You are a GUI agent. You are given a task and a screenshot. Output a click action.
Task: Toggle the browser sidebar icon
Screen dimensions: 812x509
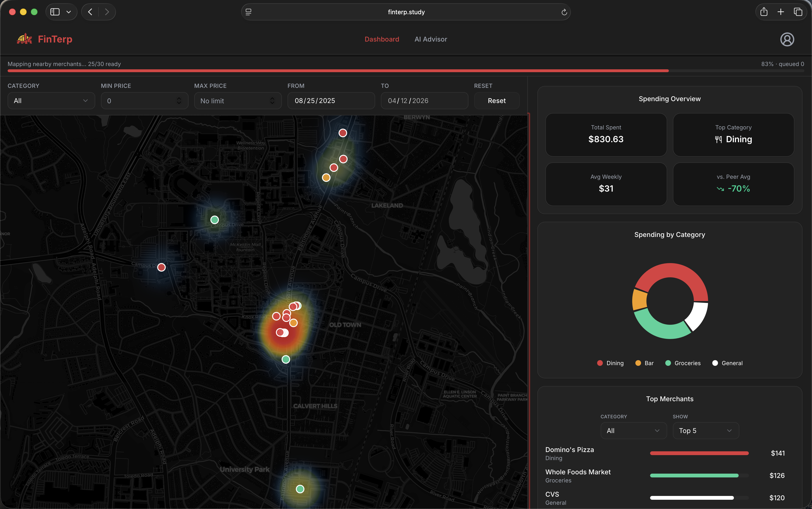tap(55, 12)
